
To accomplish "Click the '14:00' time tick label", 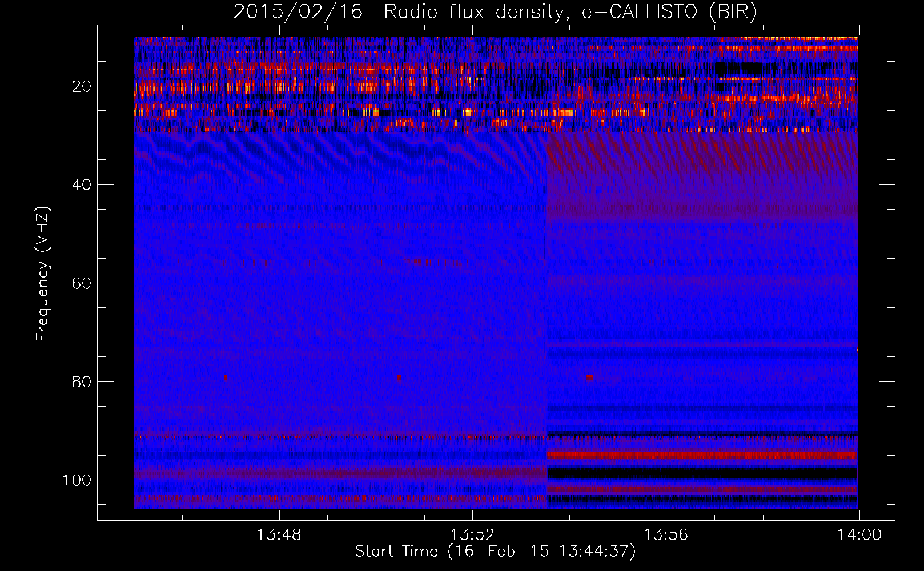I will coord(859,535).
